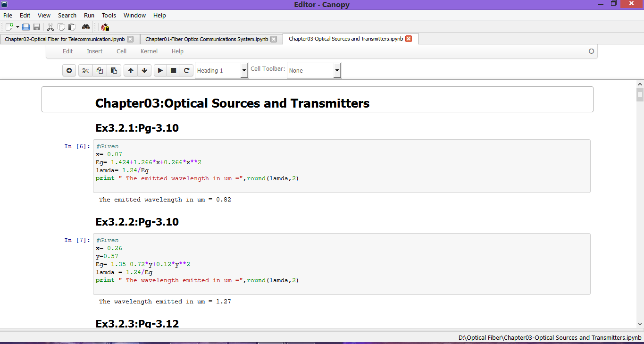Close the Chapter02-Optical Fiber tab

click(x=131, y=39)
